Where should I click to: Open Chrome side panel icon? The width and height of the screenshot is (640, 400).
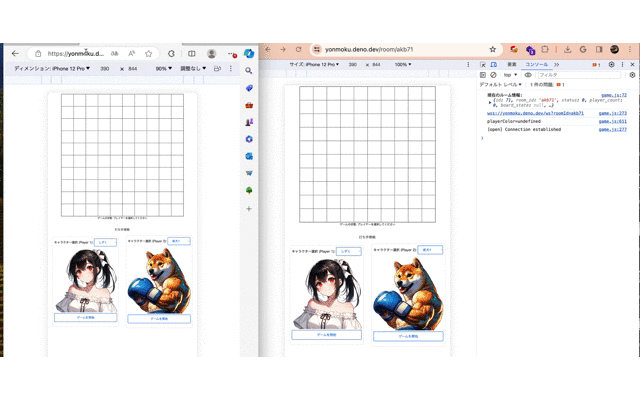pyautogui.click(x=599, y=49)
